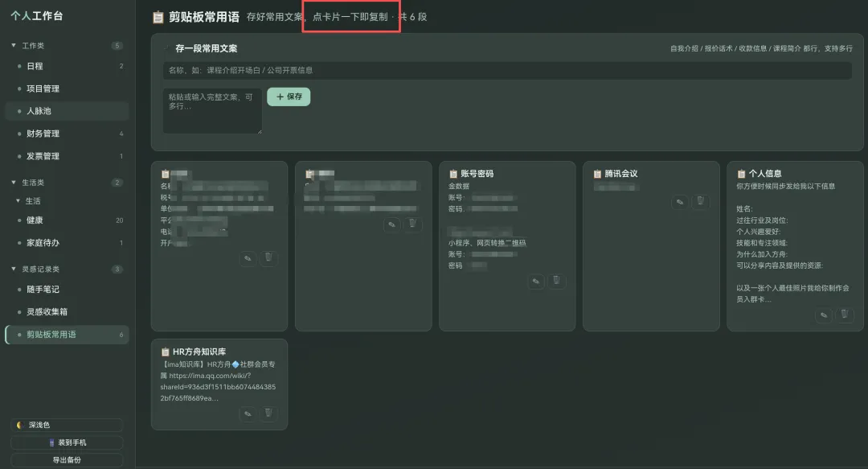Focus the 名称 input field
Image resolution: width=868 pixels, height=469 pixels.
[x=507, y=71]
